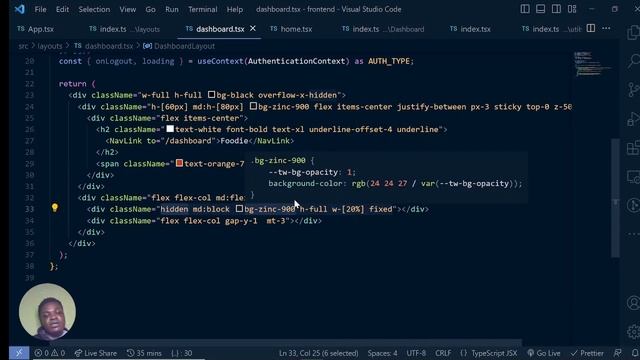Click the VS Code logo icon
The image size is (640, 360).
tap(19, 9)
